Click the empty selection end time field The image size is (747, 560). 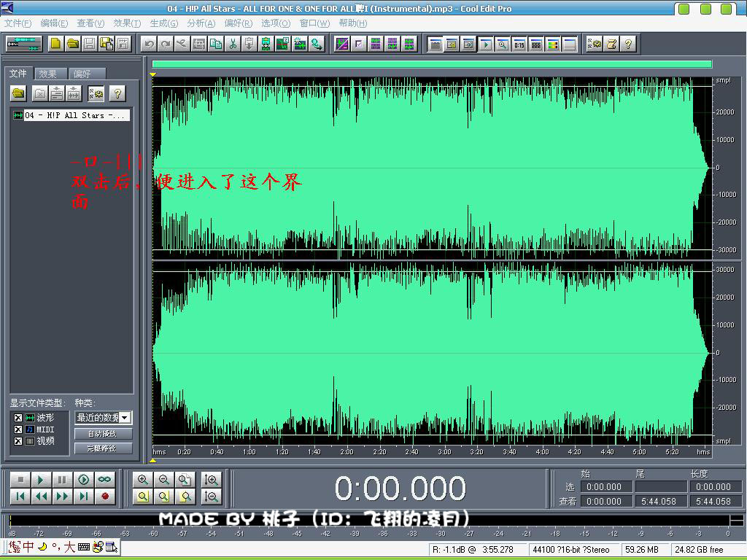pyautogui.click(x=661, y=486)
